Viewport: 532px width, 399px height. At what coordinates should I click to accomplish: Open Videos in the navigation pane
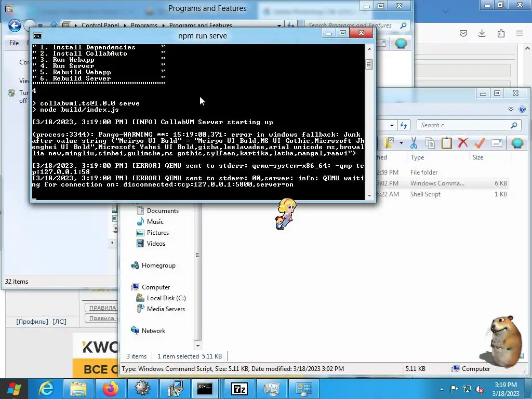pyautogui.click(x=151, y=244)
